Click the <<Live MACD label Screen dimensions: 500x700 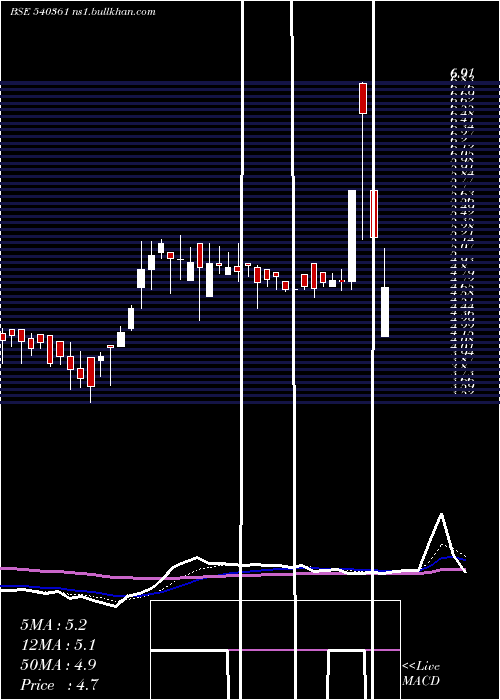pos(421,674)
